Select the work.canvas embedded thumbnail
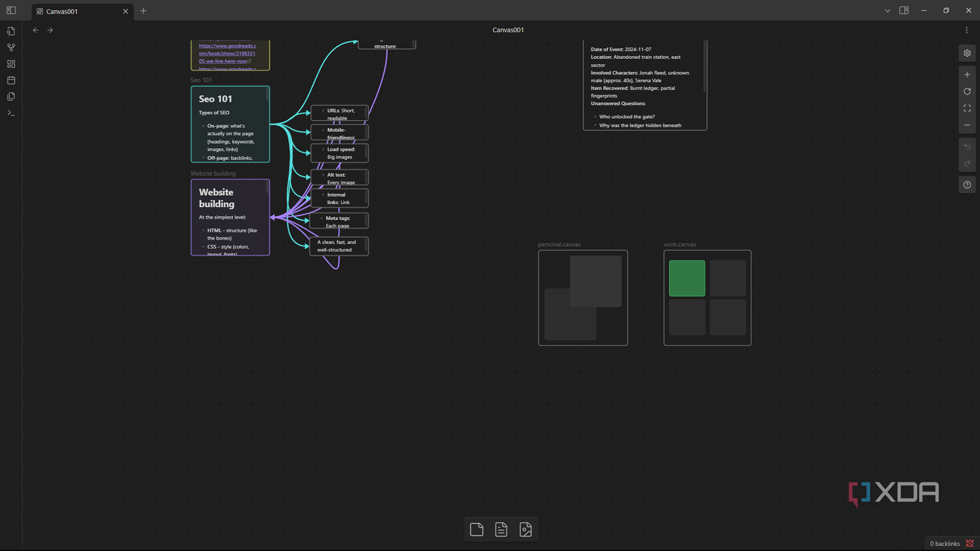The height and width of the screenshot is (551, 980). (x=708, y=298)
